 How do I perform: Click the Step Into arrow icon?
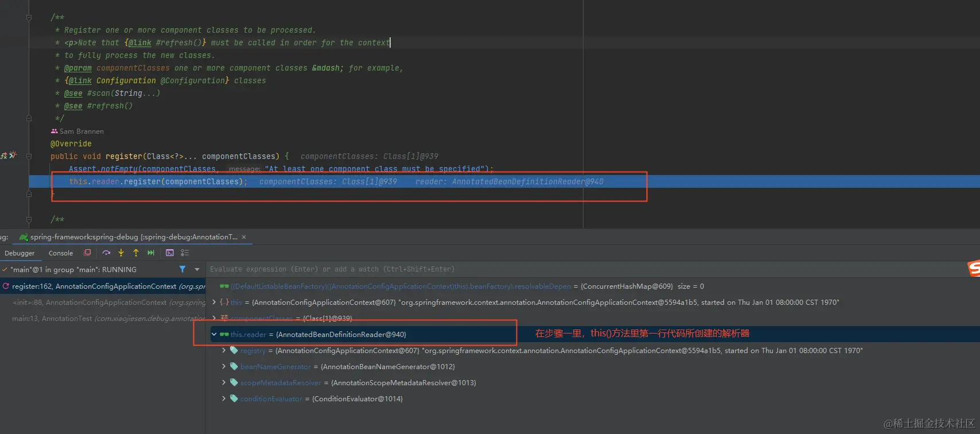click(121, 253)
